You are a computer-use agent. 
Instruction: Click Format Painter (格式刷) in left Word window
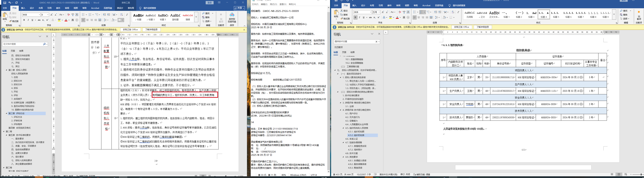click(14, 21)
